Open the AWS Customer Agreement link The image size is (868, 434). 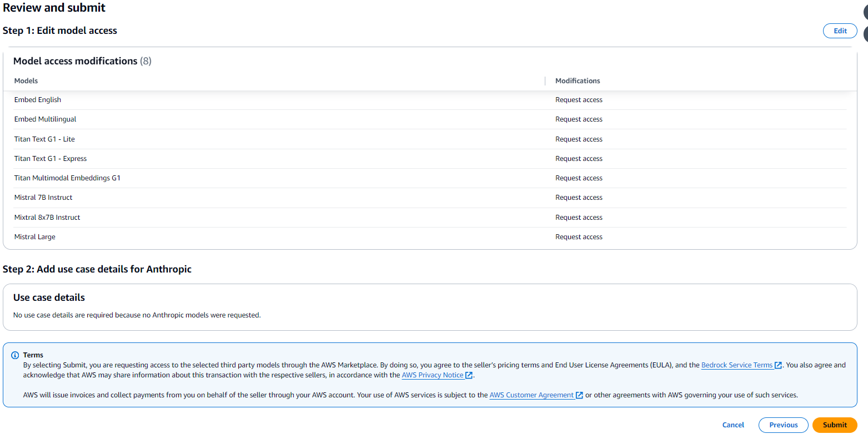pyautogui.click(x=531, y=395)
